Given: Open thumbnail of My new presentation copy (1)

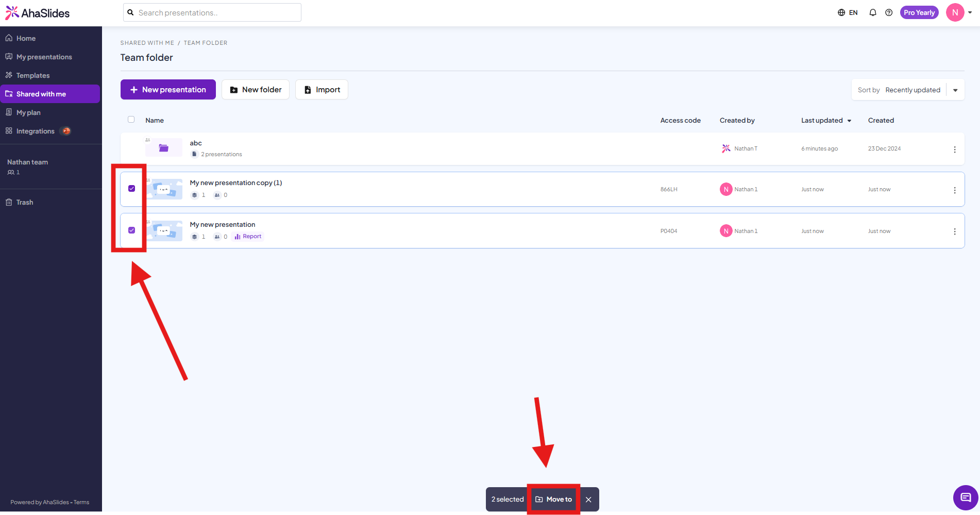Looking at the screenshot, I should point(164,189).
